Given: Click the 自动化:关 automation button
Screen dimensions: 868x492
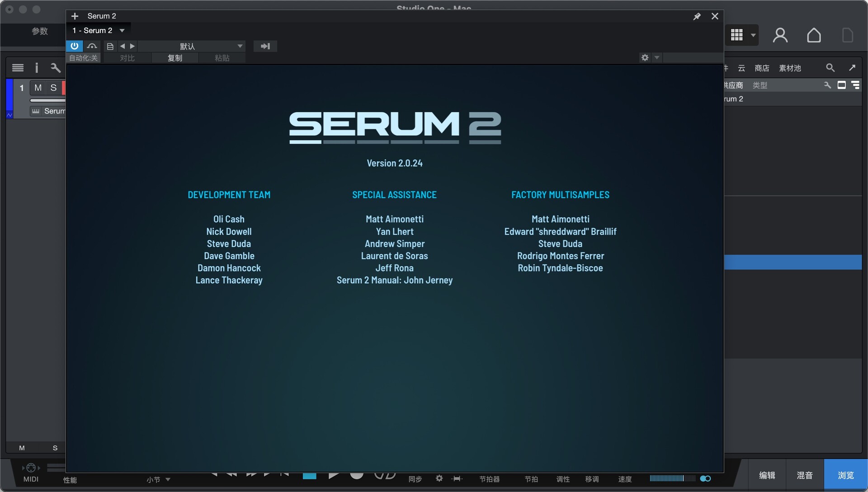Looking at the screenshot, I should pos(83,58).
